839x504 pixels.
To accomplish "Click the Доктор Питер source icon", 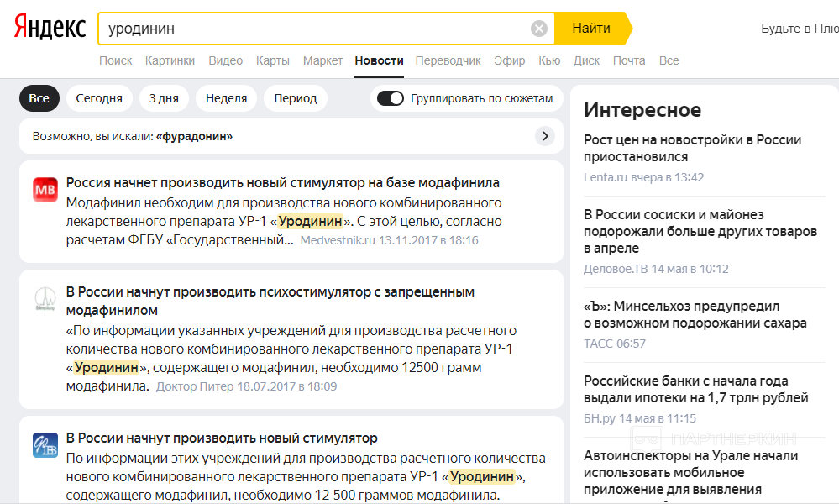I will click(x=45, y=298).
